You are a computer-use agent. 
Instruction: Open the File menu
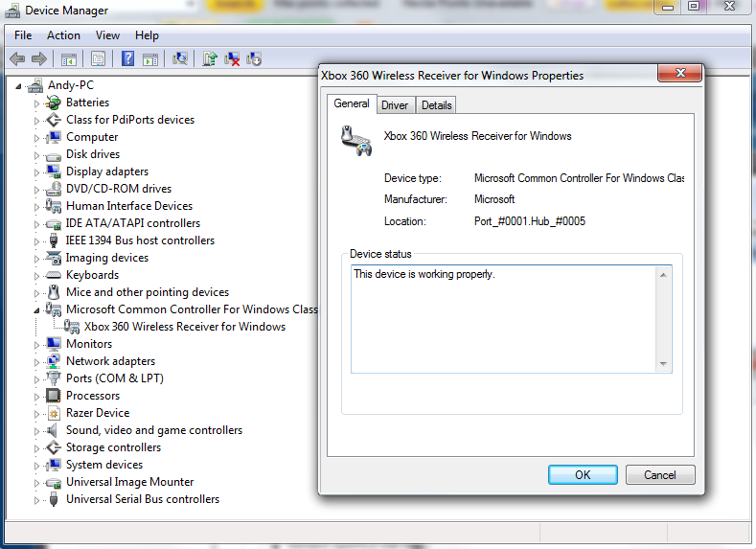(23, 35)
